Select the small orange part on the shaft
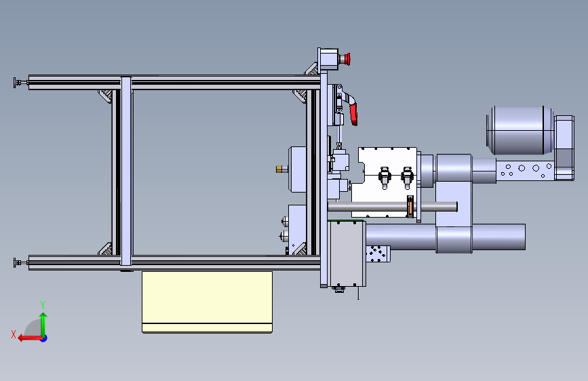Viewport: 588px width, 381px height. 410,207
